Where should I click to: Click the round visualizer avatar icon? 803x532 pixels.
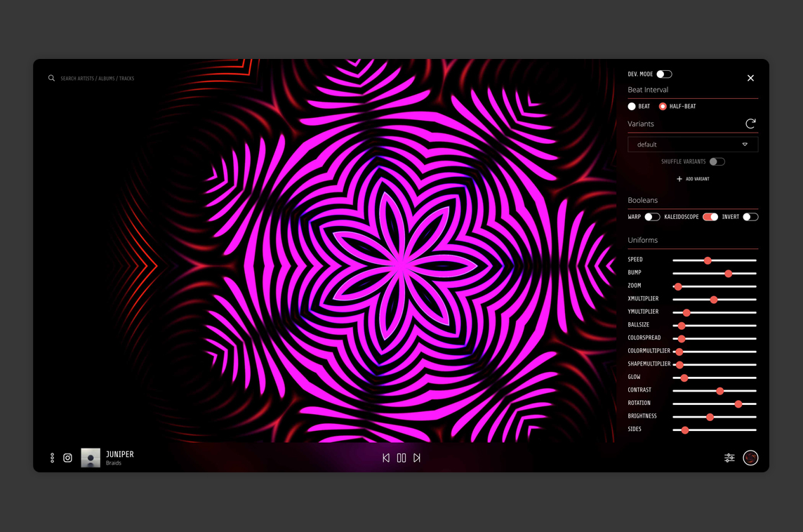coord(751,458)
